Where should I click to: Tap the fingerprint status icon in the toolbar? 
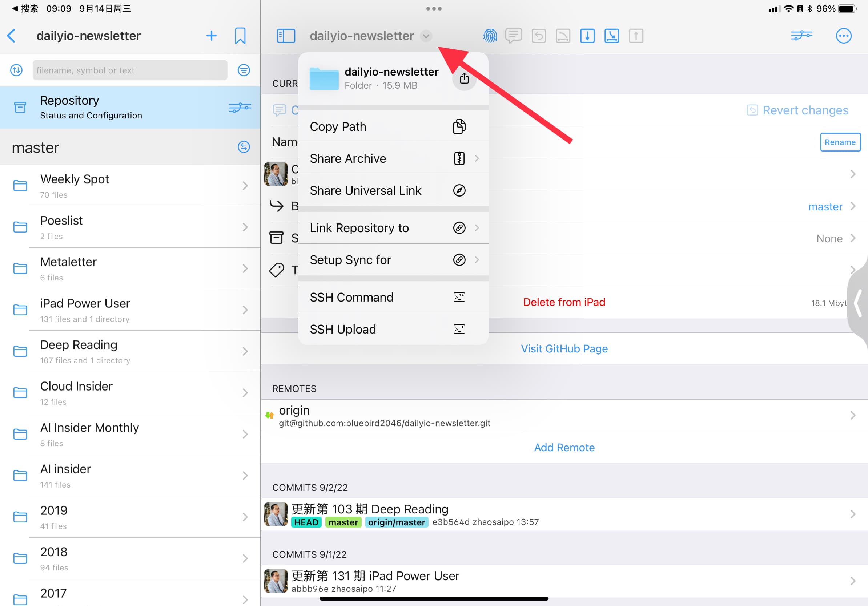(490, 36)
